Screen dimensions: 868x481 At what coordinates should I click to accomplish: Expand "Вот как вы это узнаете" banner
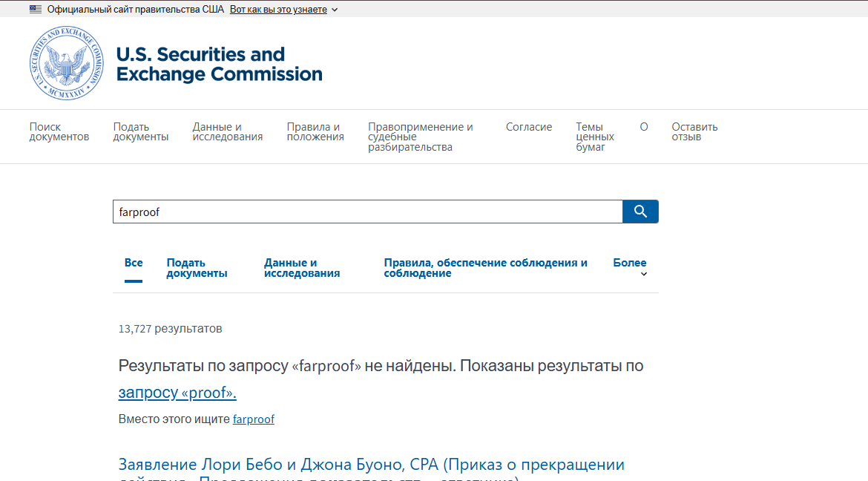[x=283, y=10]
